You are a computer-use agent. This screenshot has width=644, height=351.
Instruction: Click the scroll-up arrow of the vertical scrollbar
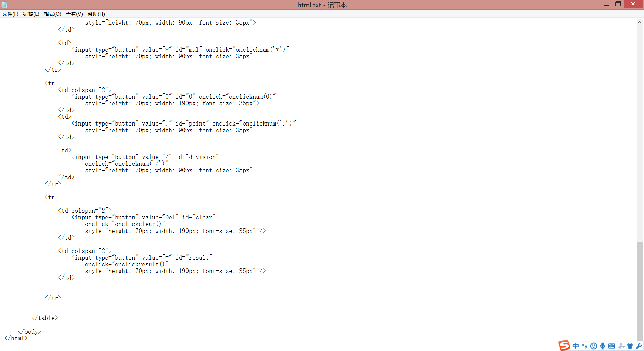(x=640, y=22)
